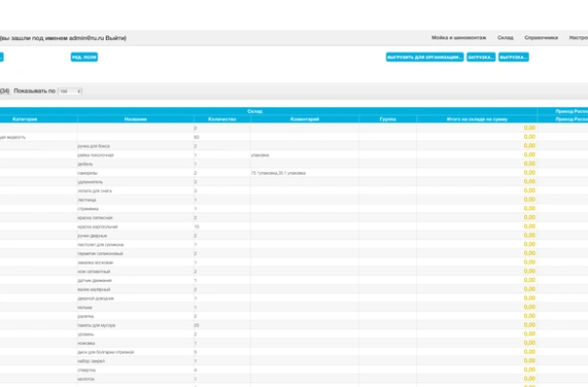Sort by Количество column header
The image size is (588, 387).
tap(221, 119)
